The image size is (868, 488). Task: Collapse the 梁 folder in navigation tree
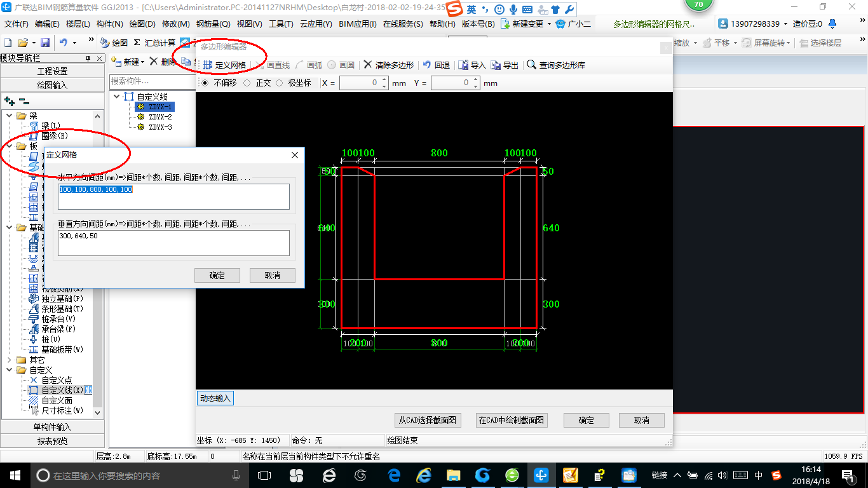(10, 116)
